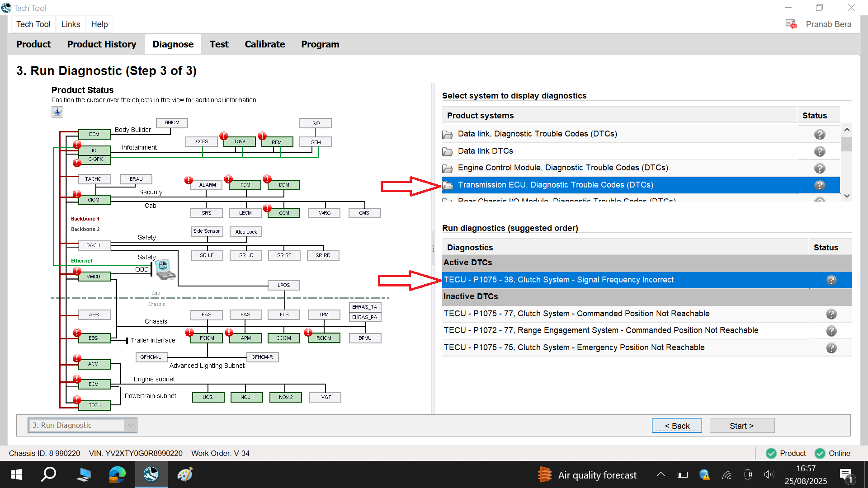The height and width of the screenshot is (488, 868).
Task: Open the Program tab
Action: 320,44
